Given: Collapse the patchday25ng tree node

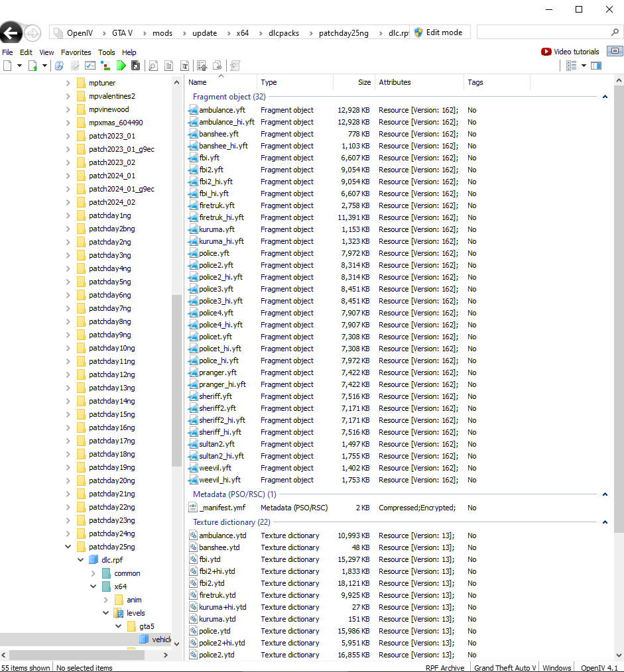Looking at the screenshot, I should click(68, 547).
